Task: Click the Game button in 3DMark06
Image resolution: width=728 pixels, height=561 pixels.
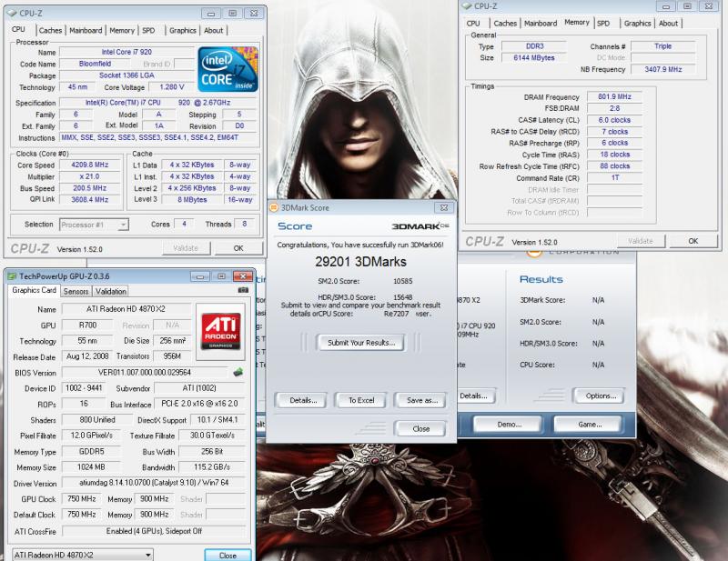Action: pos(590,424)
